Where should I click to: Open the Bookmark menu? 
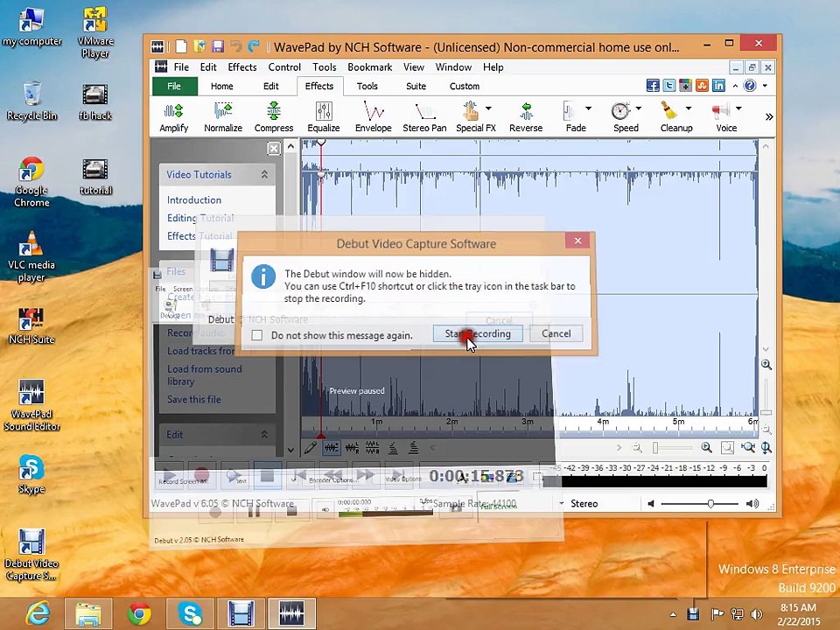369,67
